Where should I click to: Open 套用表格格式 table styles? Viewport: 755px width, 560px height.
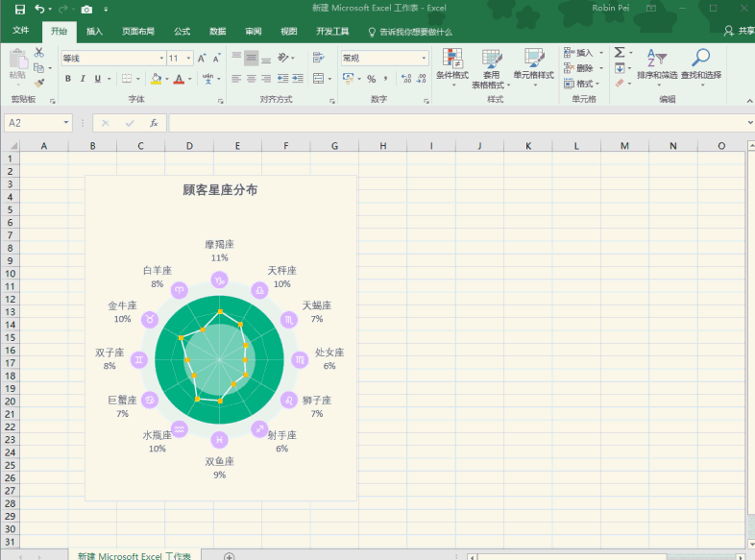491,69
